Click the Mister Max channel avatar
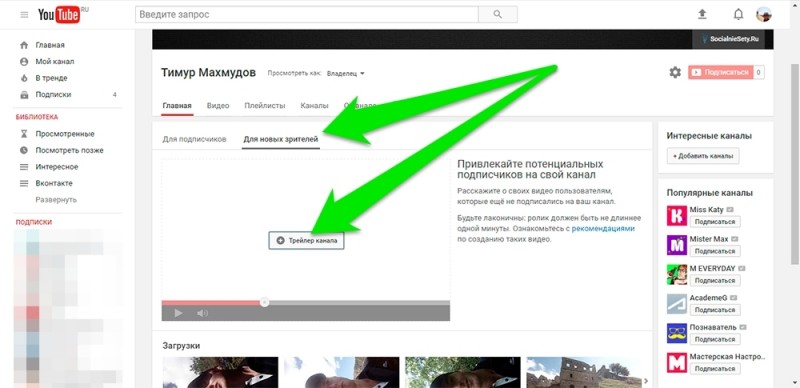The image size is (800, 388). pos(677,245)
